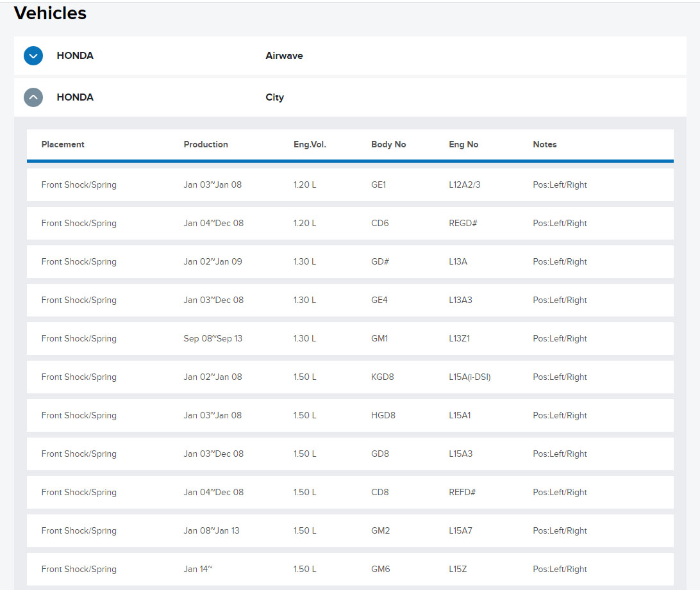Select body number CD6 cell

tap(380, 223)
